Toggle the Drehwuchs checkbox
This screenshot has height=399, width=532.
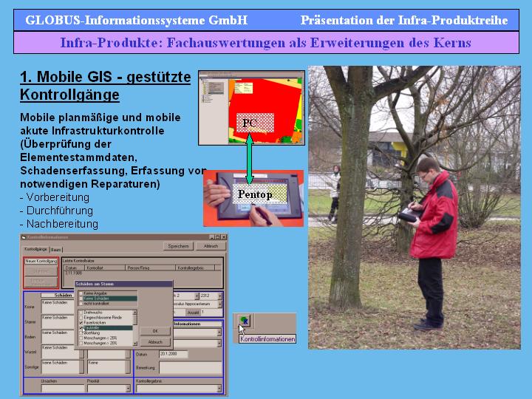[x=81, y=313]
